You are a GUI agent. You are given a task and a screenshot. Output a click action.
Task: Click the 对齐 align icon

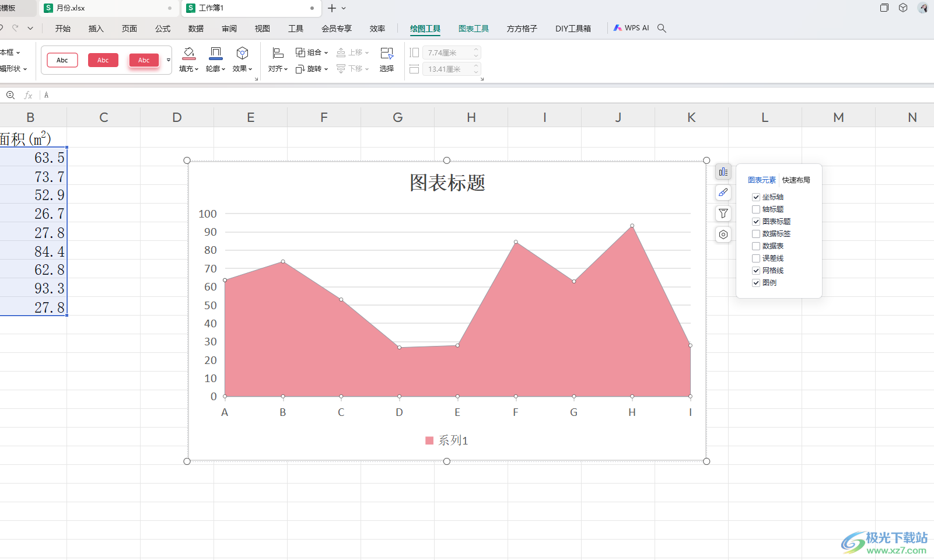click(x=278, y=54)
